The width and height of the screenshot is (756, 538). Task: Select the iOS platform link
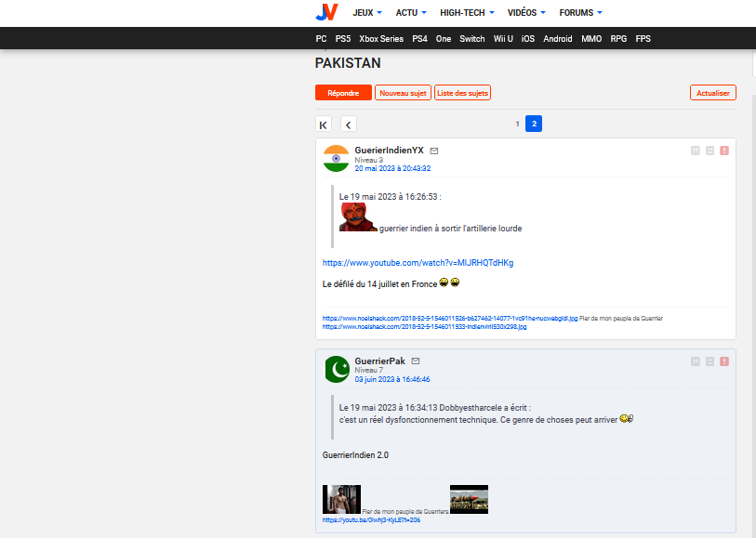(x=528, y=39)
